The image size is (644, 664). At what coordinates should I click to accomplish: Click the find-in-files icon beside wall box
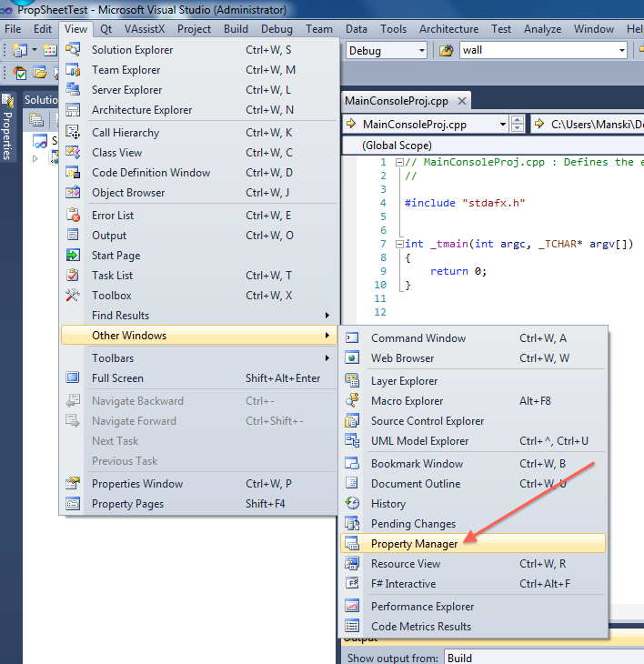click(x=446, y=50)
